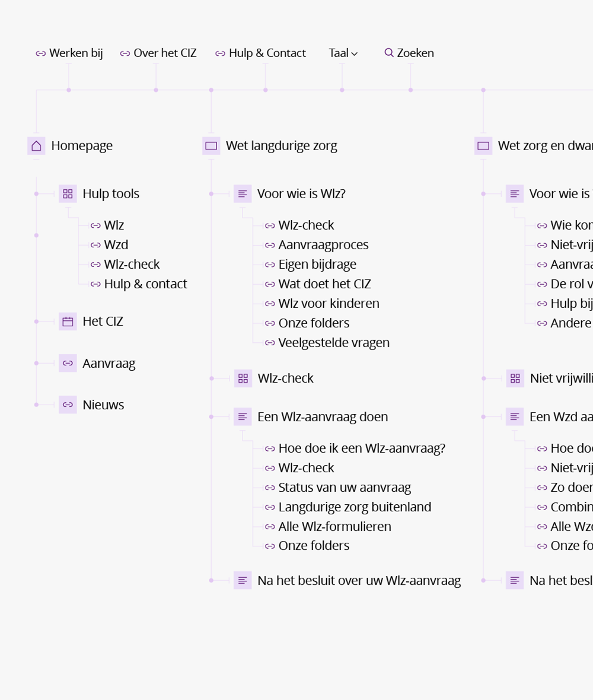The height and width of the screenshot is (700, 593).
Task: Click the Homepage house icon
Action: (x=36, y=146)
